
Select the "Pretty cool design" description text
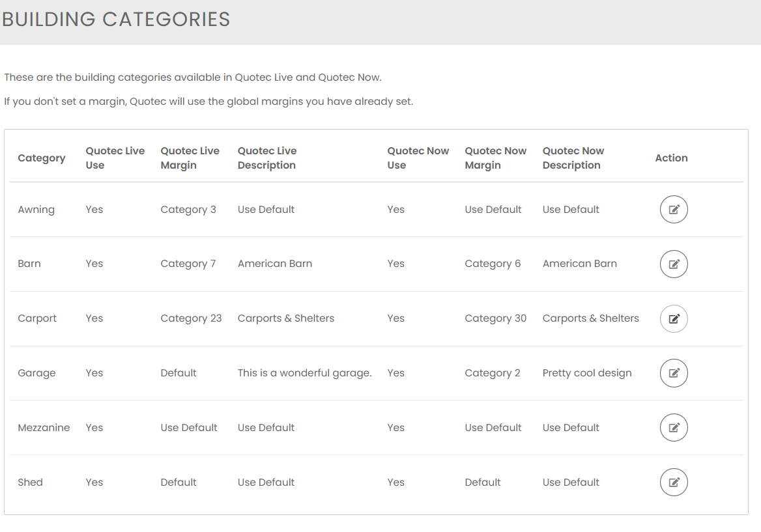(587, 373)
